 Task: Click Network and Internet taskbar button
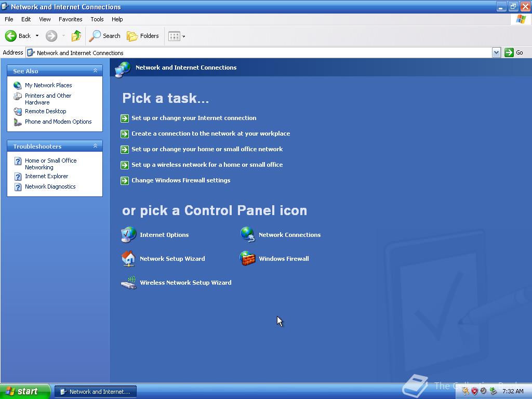point(96,392)
